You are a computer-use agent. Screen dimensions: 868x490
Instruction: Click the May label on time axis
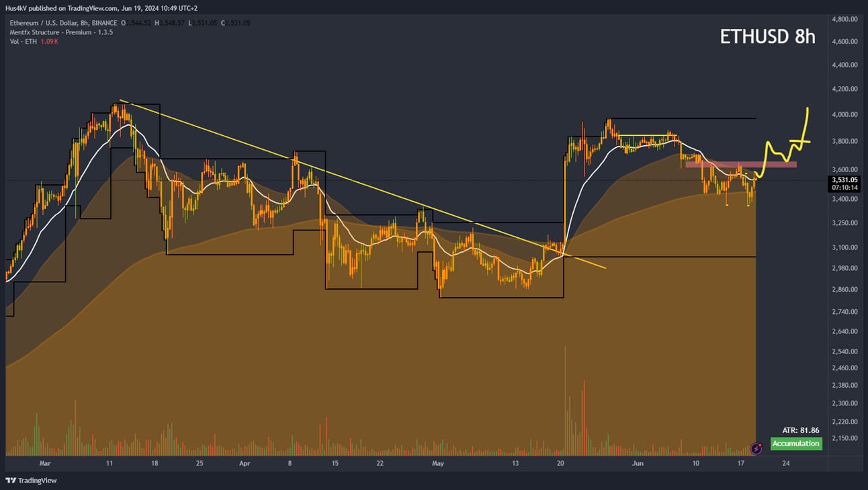(x=438, y=463)
